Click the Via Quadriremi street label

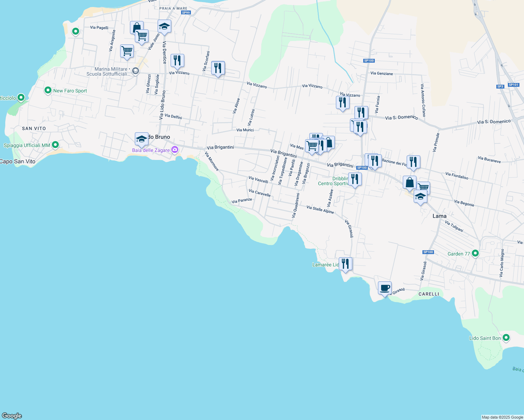coord(296,205)
